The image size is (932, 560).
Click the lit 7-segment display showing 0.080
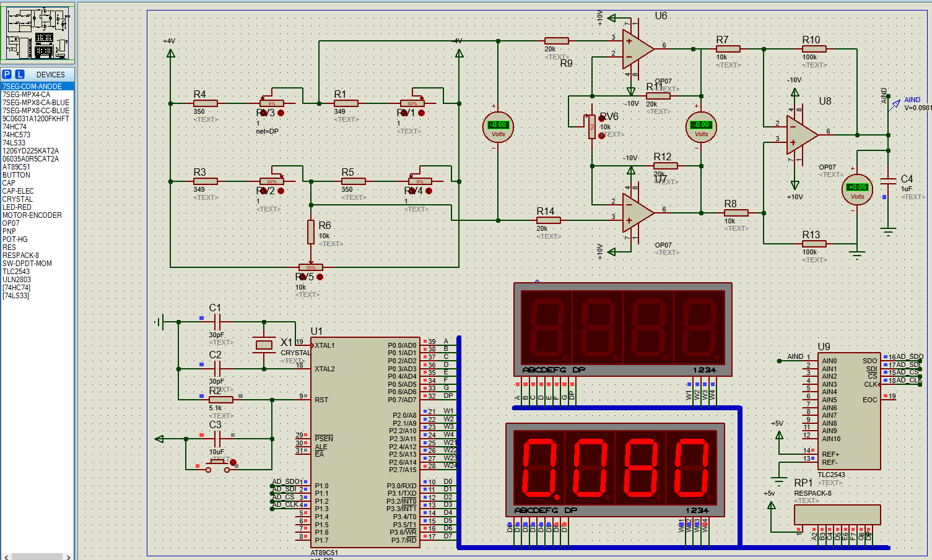point(616,470)
